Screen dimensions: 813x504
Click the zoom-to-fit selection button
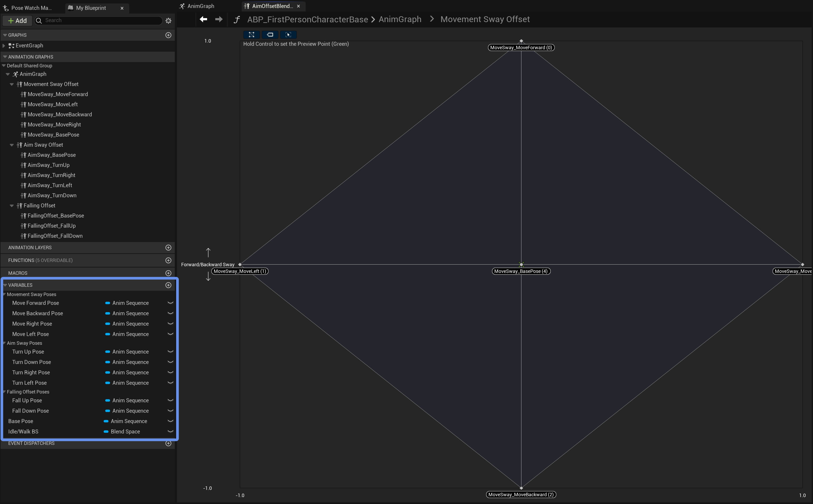(288, 35)
